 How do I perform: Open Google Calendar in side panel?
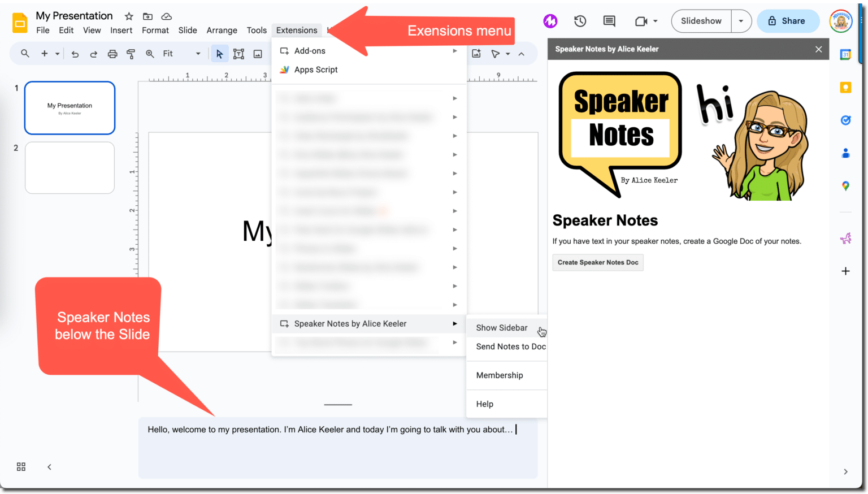[x=845, y=55]
